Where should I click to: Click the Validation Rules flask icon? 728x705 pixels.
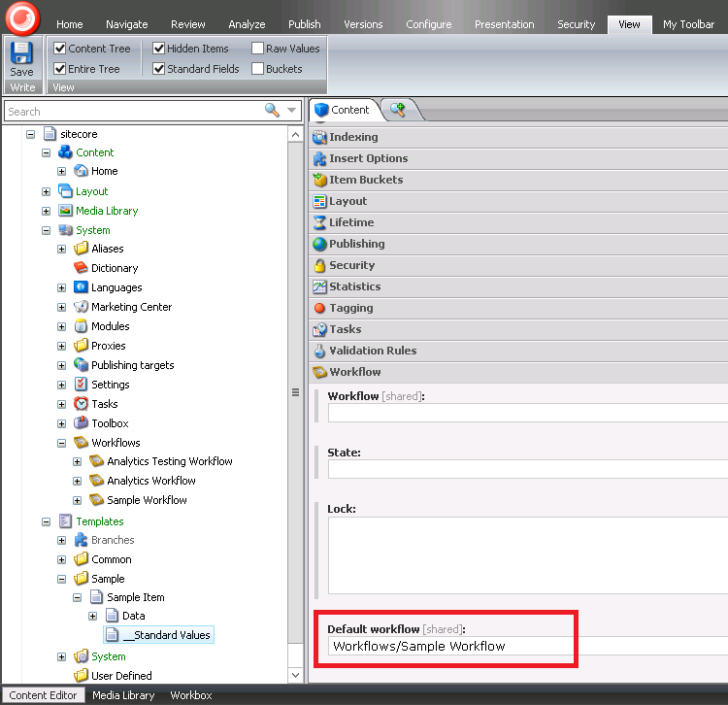coord(319,351)
